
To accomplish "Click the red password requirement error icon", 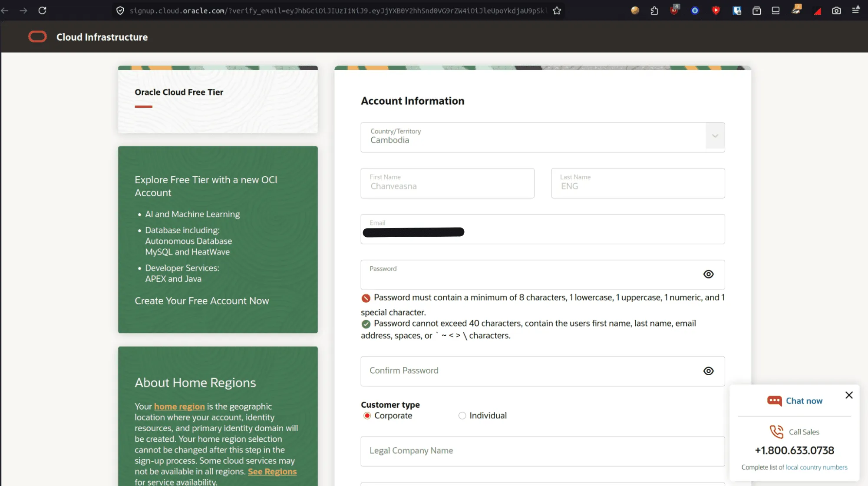I will 366,298.
